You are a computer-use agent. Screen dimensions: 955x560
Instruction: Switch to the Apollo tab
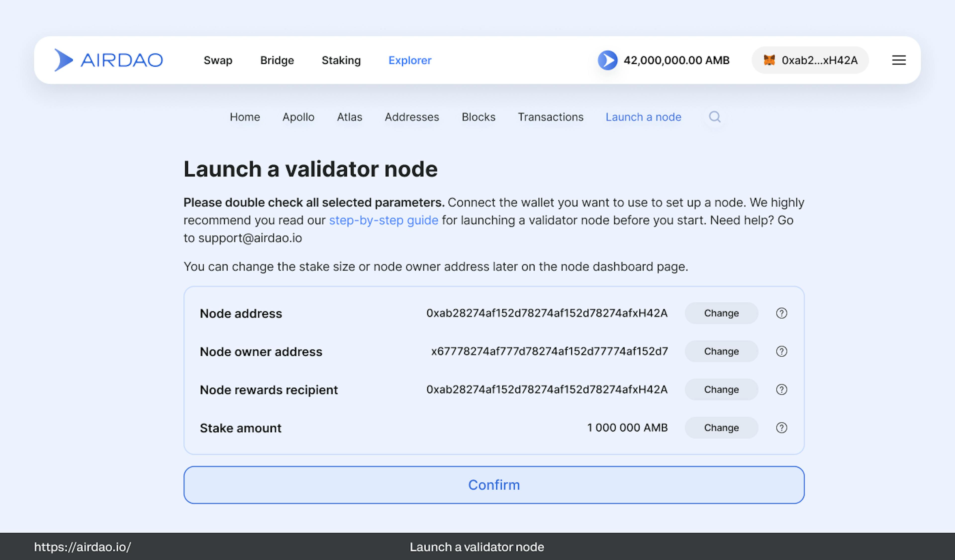298,117
